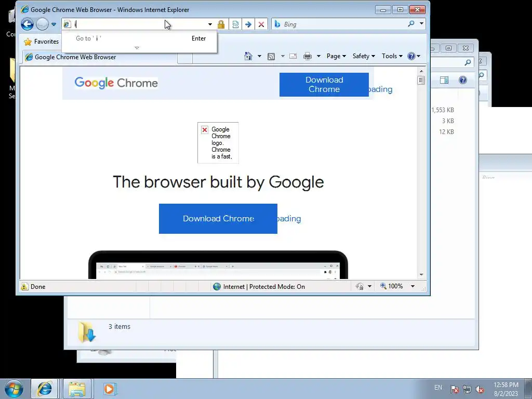Click the Explorer window preview pane icon
The image size is (532, 399).
444,80
